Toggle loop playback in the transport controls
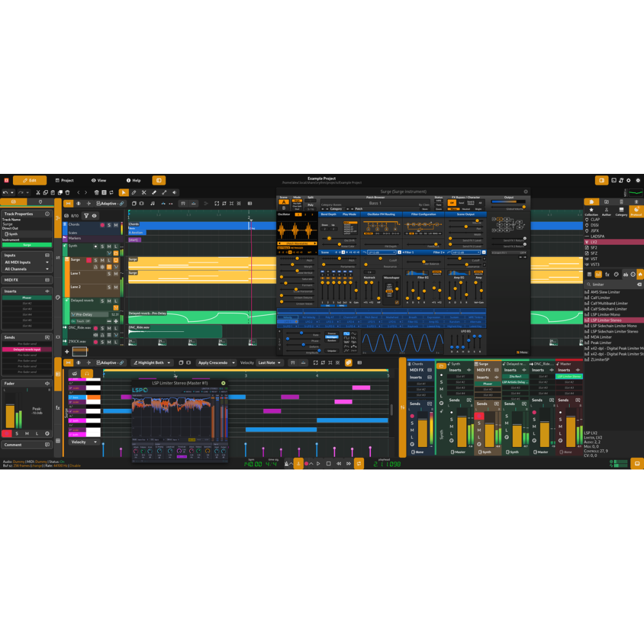The height and width of the screenshot is (644, 644). pos(359,463)
